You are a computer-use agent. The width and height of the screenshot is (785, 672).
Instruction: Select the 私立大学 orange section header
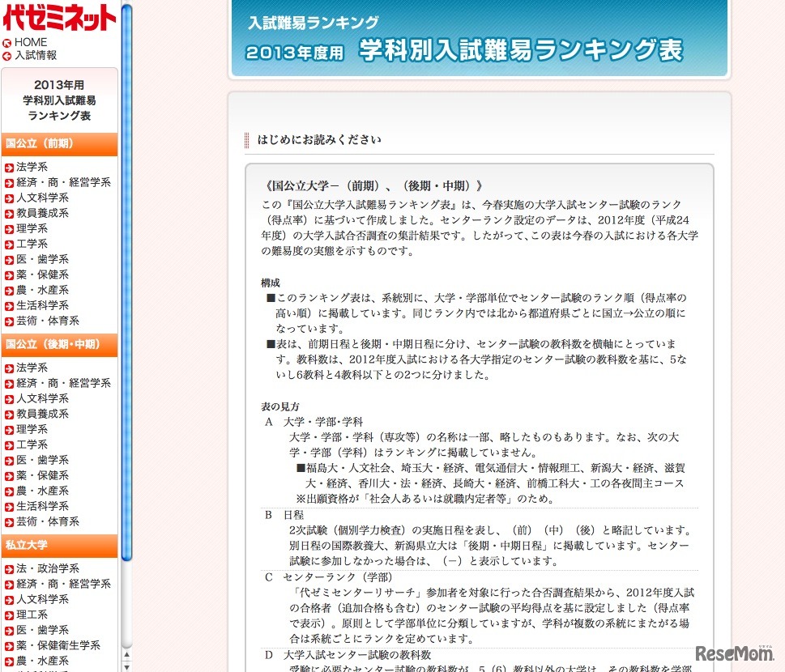(x=60, y=546)
